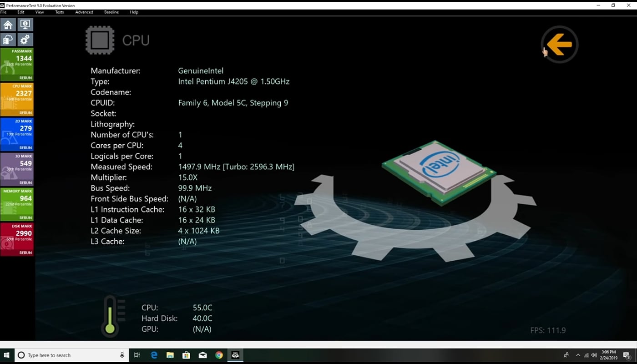Click the 'Number of CPU's:' label
Screen dimensions: 637x364
122,135
